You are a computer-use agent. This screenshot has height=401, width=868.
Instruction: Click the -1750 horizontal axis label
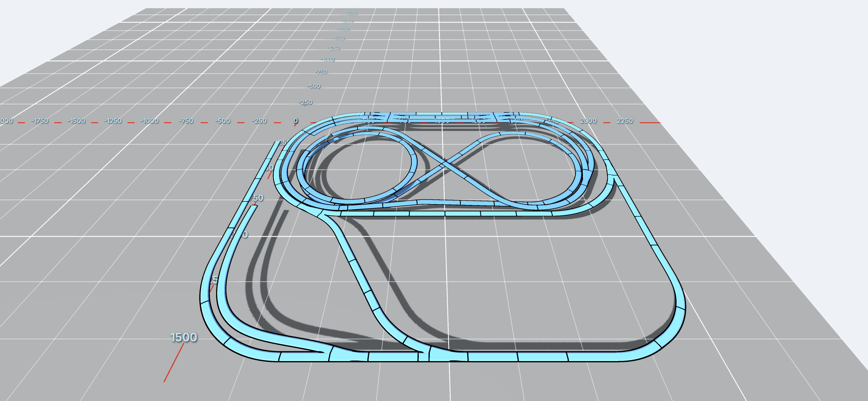(x=40, y=121)
